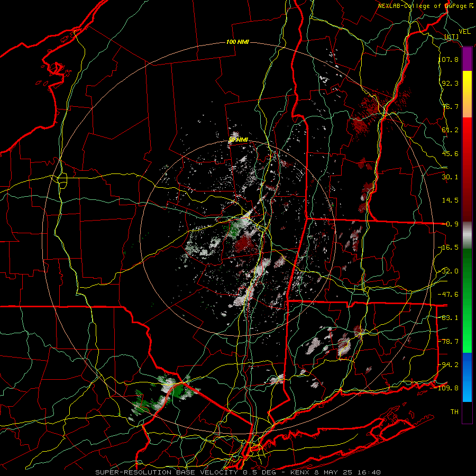Select the -109.8 scale value
Viewport: 476px width, 476px height.
click(x=446, y=388)
